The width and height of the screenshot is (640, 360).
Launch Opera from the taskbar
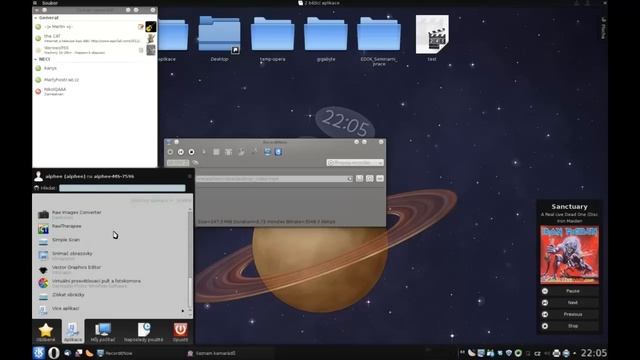coord(53,353)
